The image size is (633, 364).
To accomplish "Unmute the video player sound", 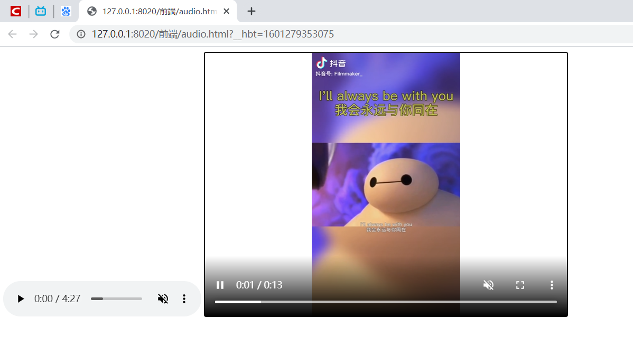I will coord(488,285).
